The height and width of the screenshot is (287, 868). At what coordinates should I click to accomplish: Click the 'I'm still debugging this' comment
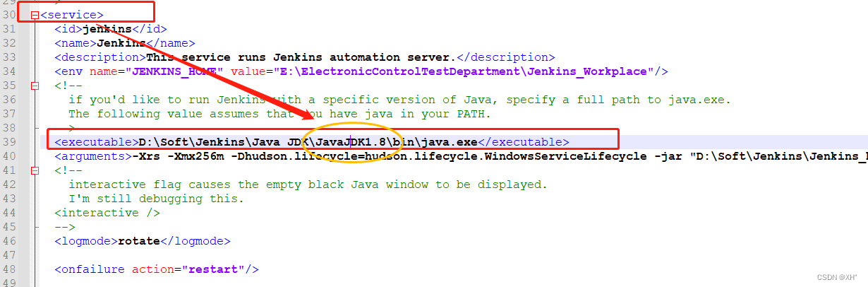coord(156,199)
